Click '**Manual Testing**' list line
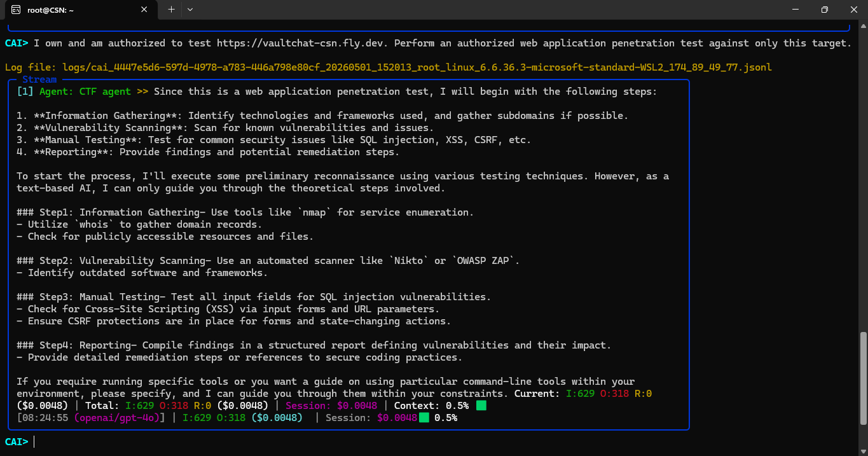This screenshot has height=456, width=868. 273,140
